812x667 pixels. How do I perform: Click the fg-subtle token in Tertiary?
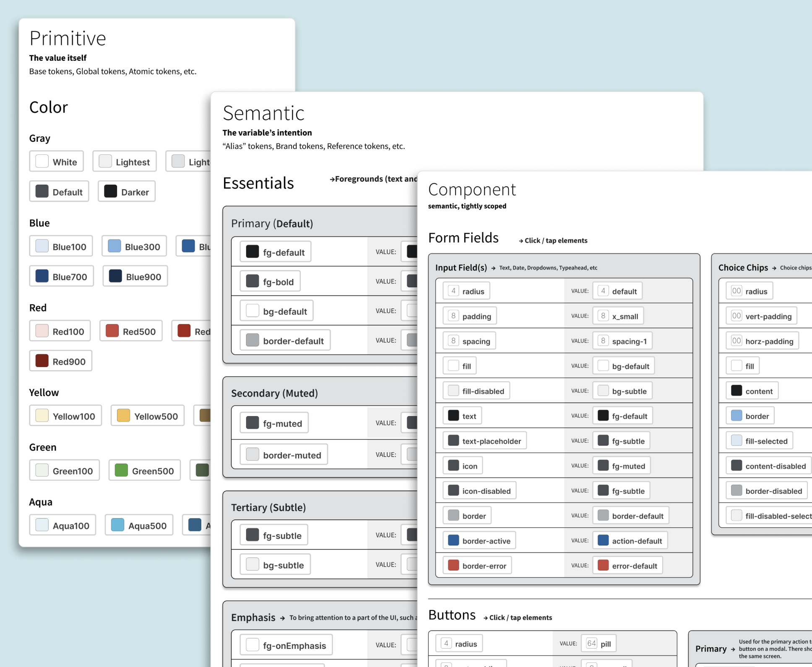click(274, 535)
